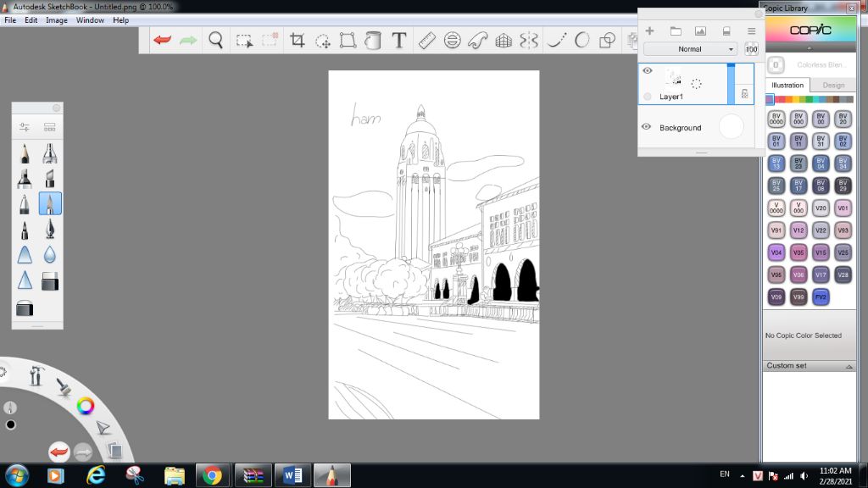The height and width of the screenshot is (488, 868).
Task: Open the Edit menu
Action: (x=31, y=20)
